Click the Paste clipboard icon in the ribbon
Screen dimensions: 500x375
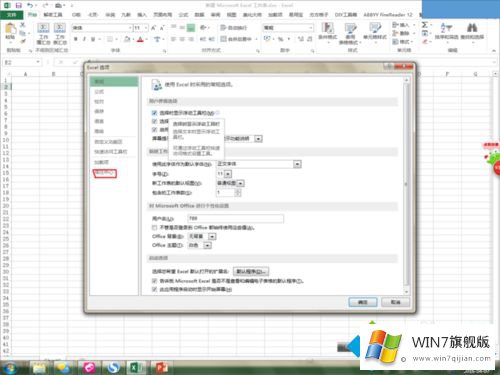pyautogui.click(x=10, y=29)
